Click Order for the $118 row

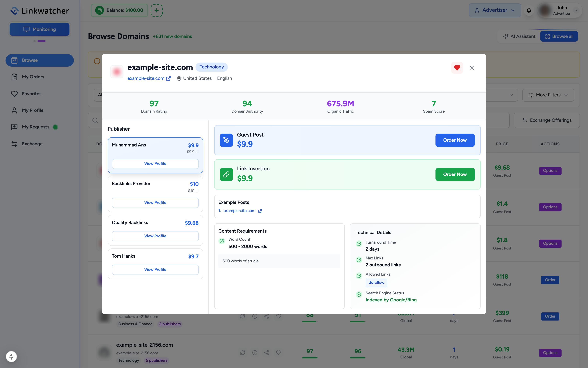click(x=550, y=280)
